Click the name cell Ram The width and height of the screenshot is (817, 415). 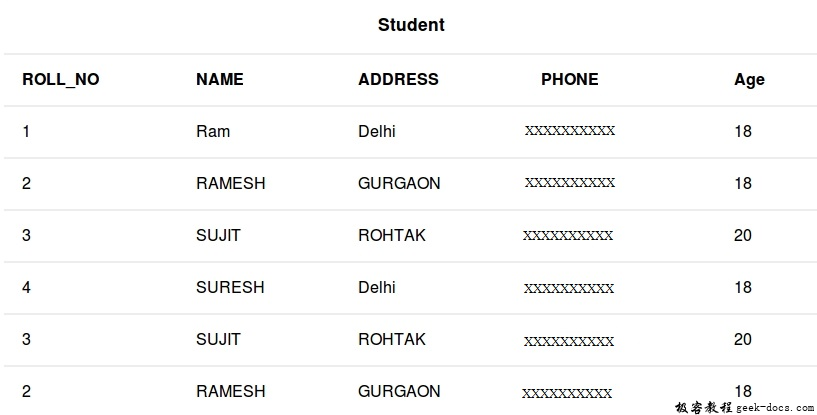click(213, 131)
